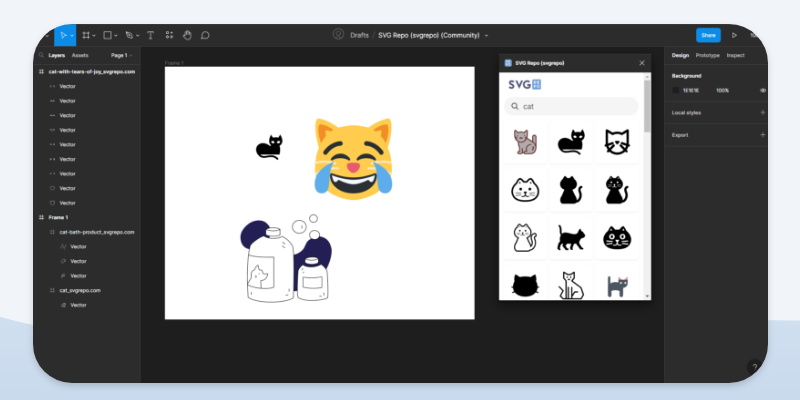
Task: Switch to the Layers tab
Action: click(x=57, y=55)
